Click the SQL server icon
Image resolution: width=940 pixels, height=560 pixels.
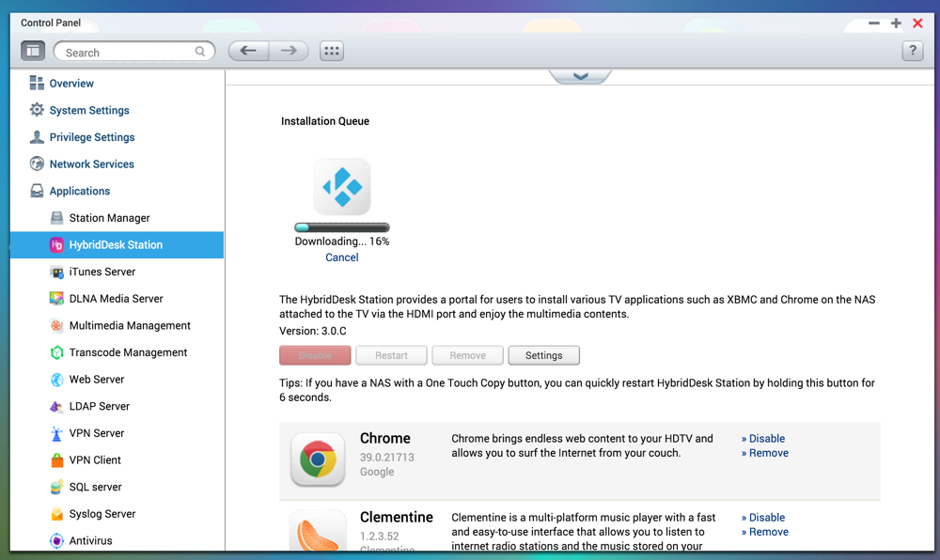pos(56,487)
